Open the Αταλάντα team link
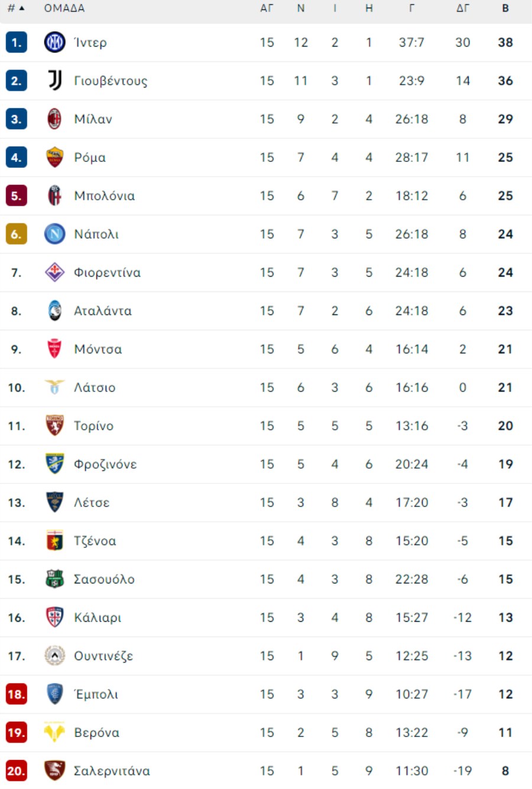The image size is (532, 789). coord(103,311)
